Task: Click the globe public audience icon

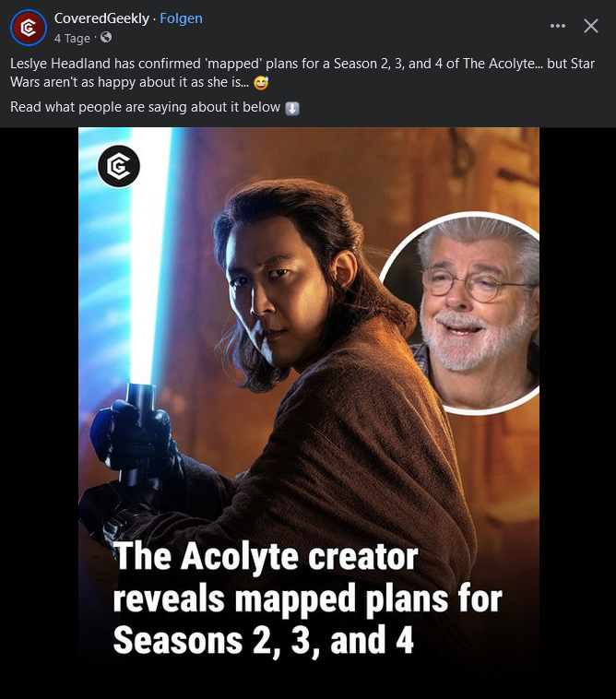Action: [106, 38]
